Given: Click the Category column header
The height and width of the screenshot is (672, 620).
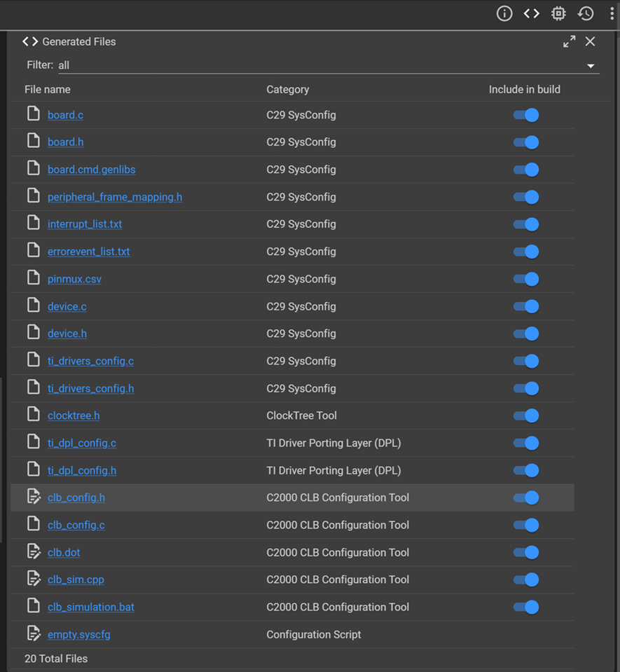Looking at the screenshot, I should click(x=288, y=90).
